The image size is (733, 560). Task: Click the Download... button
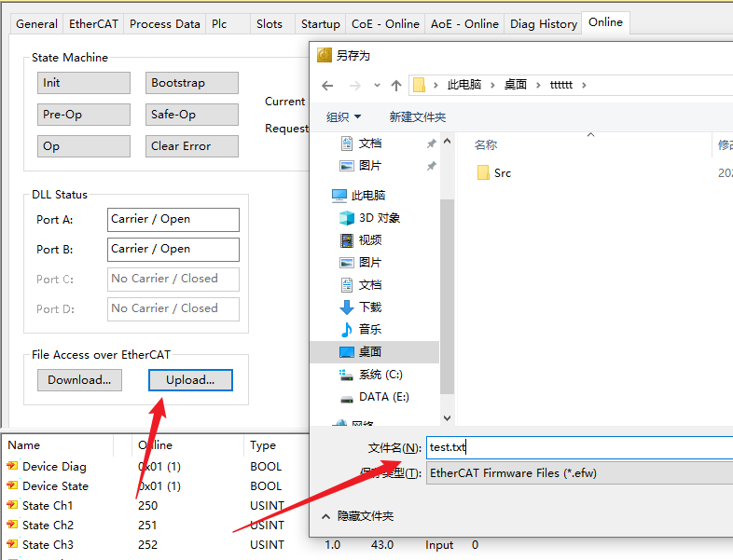tap(79, 380)
